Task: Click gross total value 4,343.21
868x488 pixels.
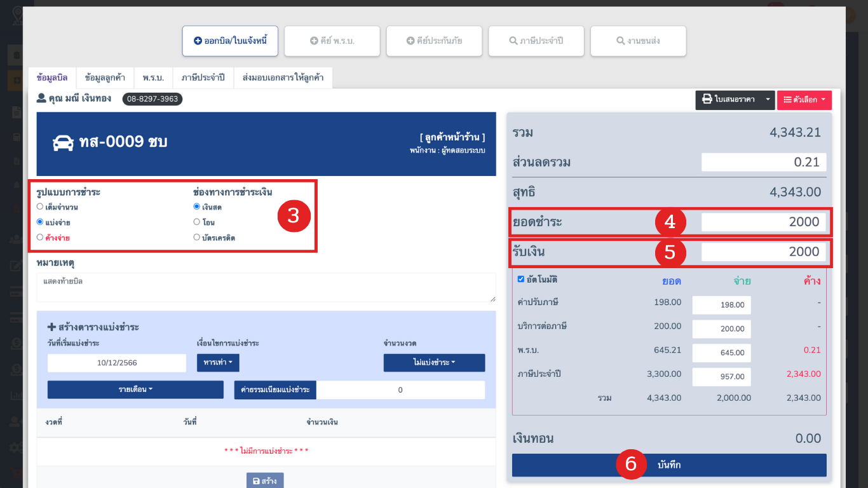Action: (x=795, y=133)
